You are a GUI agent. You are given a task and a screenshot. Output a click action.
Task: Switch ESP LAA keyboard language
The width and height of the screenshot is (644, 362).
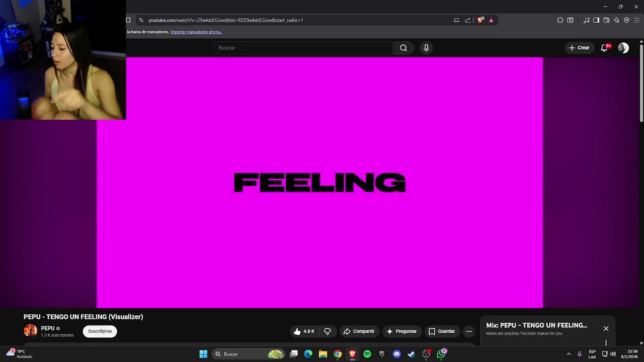pos(592,354)
